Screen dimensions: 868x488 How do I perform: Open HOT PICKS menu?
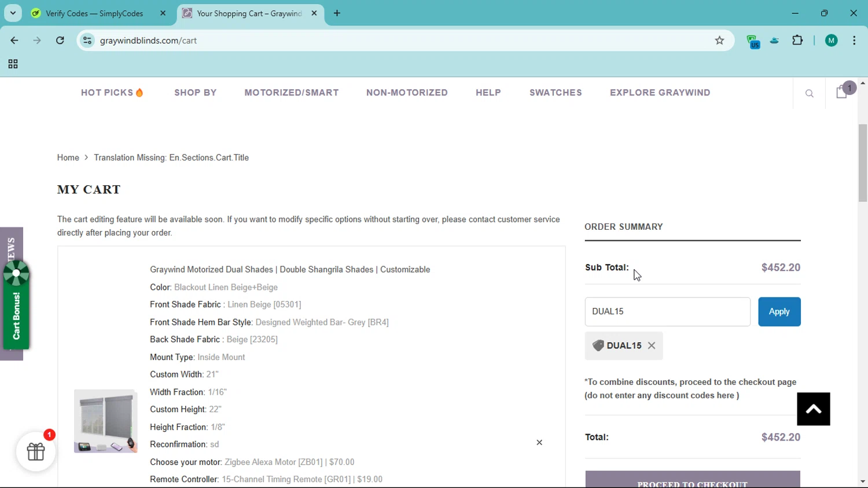[x=112, y=93]
